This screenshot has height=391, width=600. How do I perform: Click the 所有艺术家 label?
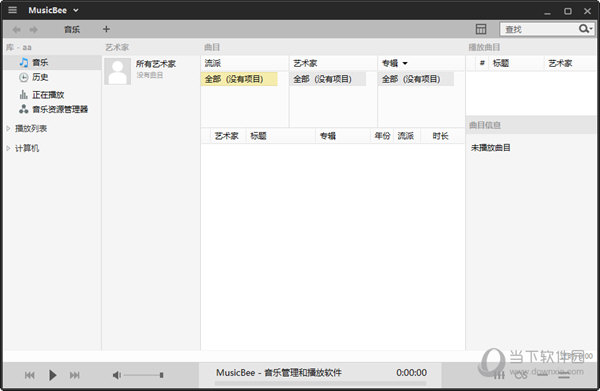tap(156, 64)
